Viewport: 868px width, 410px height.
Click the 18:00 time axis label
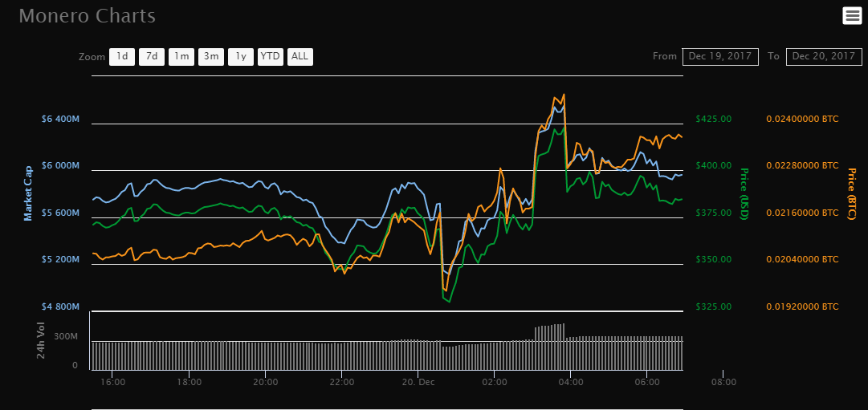click(189, 383)
